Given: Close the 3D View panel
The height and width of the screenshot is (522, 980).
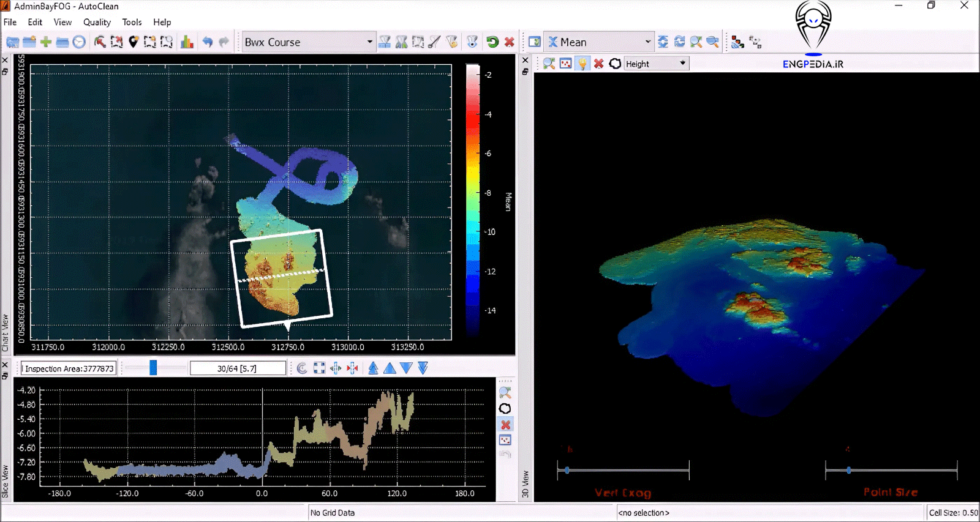Looking at the screenshot, I should [x=525, y=60].
